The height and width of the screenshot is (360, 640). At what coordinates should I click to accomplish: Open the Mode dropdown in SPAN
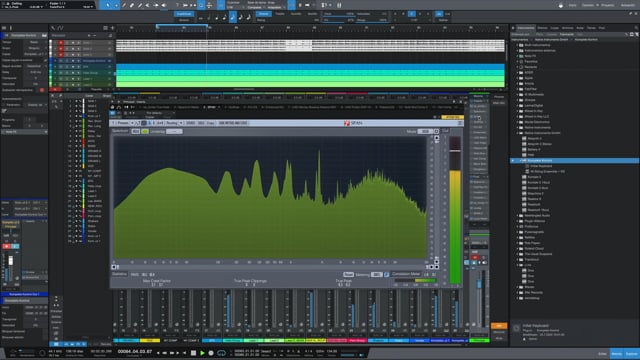425,131
